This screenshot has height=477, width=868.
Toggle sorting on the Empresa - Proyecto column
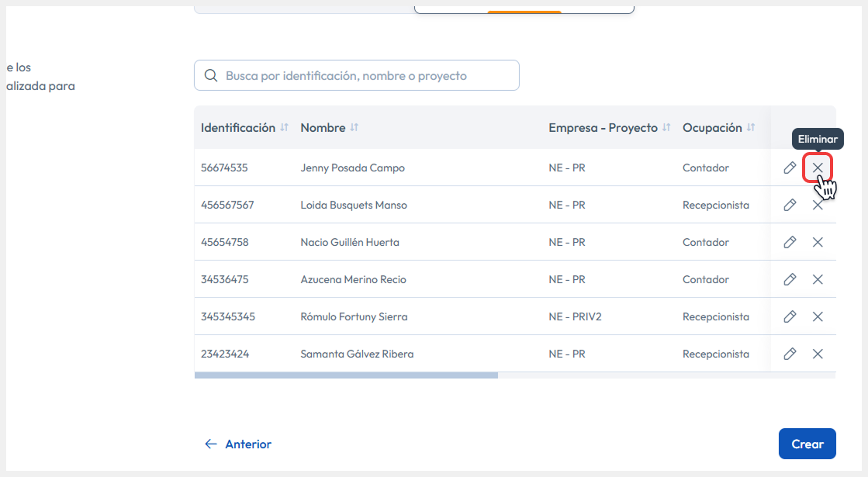[666, 127]
